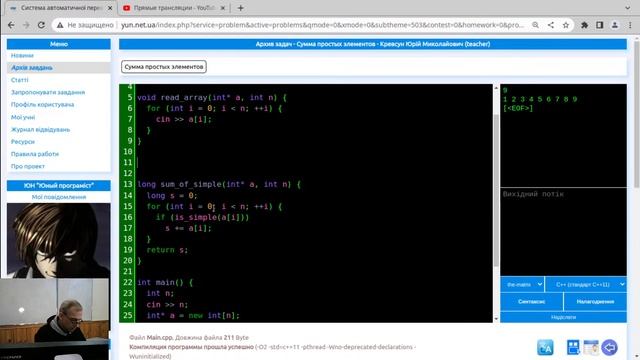Click the browser forward arrow
Viewport: 640px width, 360px height.
pyautogui.click(x=26, y=25)
